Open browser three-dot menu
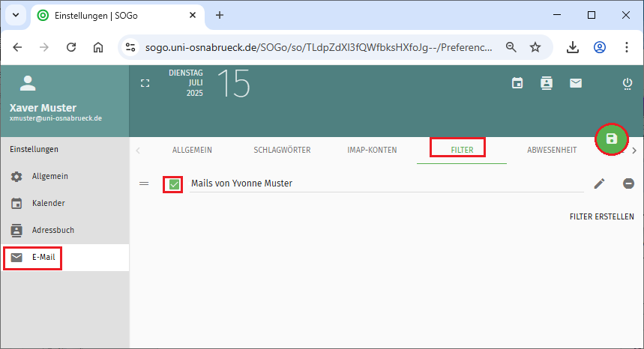 click(626, 47)
